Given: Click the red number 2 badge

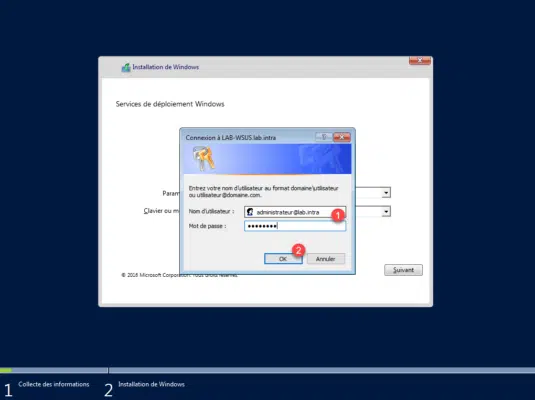Looking at the screenshot, I should pos(299,251).
